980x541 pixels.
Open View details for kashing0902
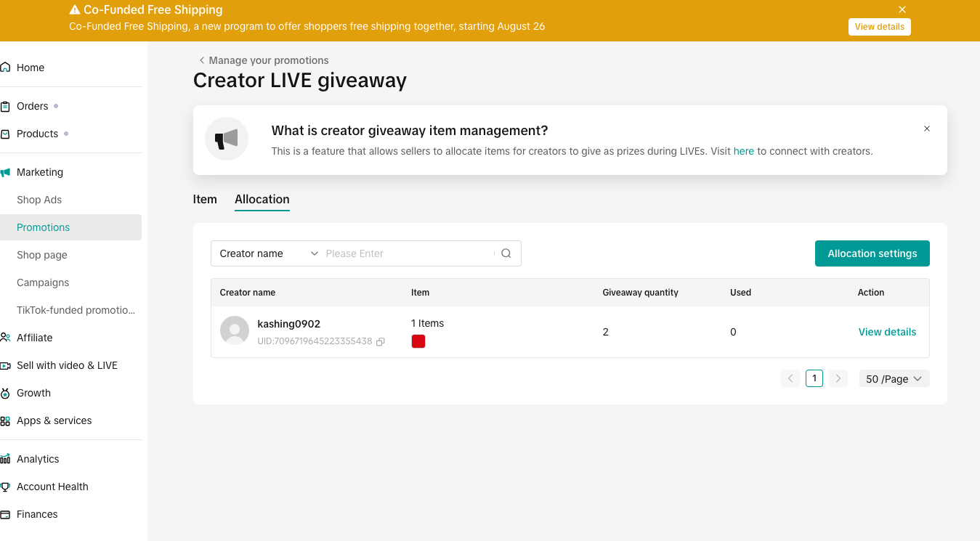click(887, 332)
